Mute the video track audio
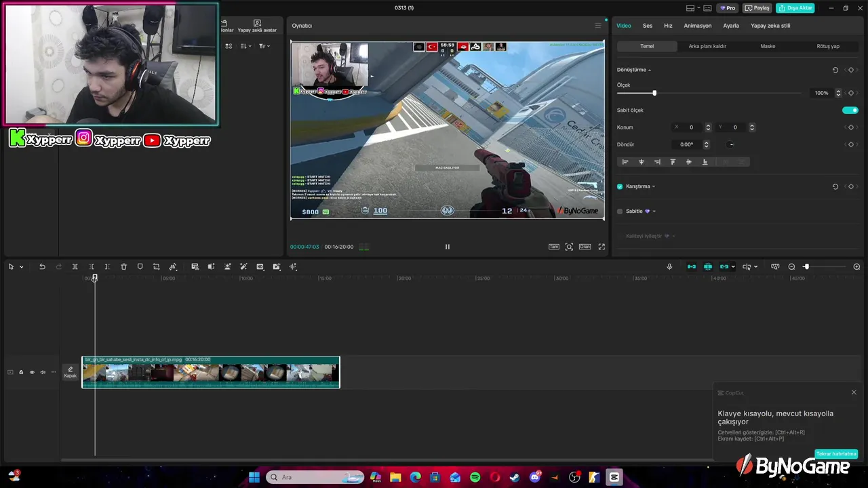 pyautogui.click(x=43, y=372)
